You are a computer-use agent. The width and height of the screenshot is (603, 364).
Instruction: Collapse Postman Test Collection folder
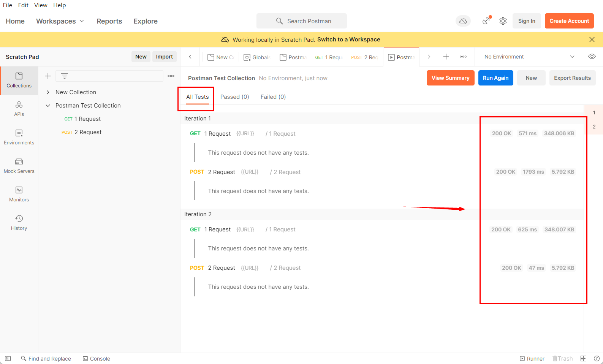click(48, 106)
